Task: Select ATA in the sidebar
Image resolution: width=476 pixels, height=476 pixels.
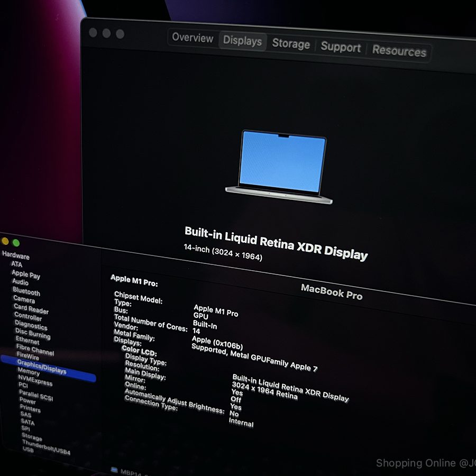Action: [x=17, y=264]
